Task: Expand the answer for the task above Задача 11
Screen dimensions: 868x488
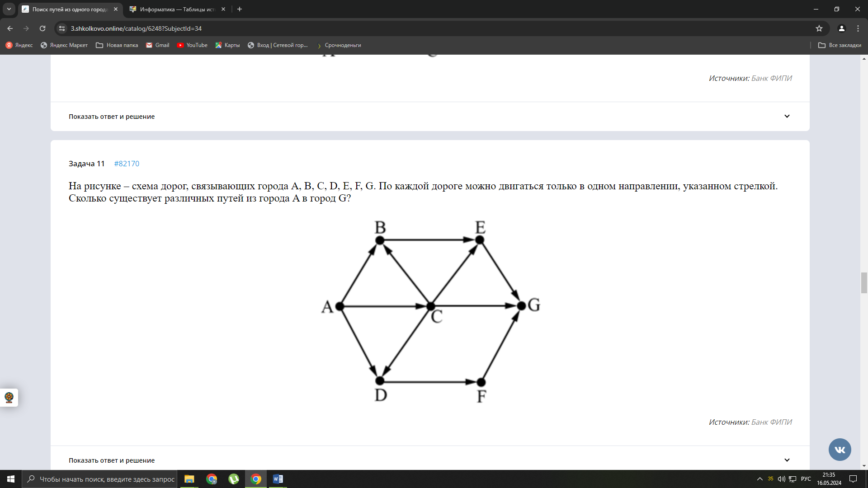Action: [429, 117]
